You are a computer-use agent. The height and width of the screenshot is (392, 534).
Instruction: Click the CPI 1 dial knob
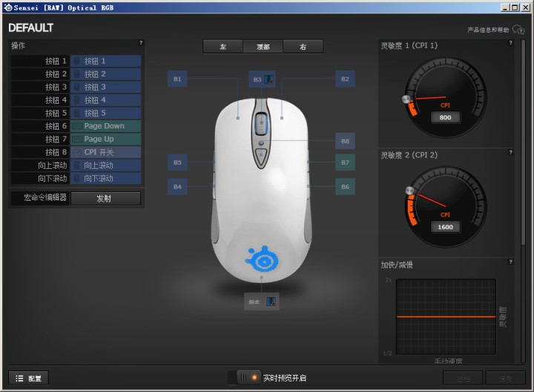[406, 99]
